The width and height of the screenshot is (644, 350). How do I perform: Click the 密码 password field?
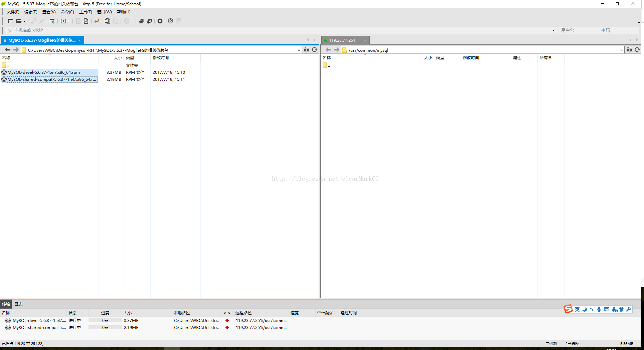click(619, 30)
